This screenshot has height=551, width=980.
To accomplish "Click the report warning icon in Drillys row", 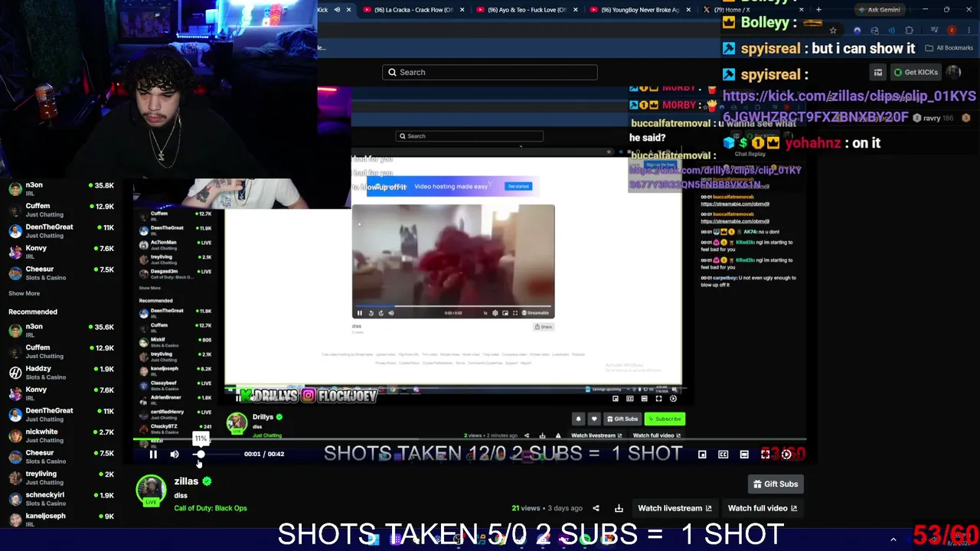I will click(x=558, y=435).
